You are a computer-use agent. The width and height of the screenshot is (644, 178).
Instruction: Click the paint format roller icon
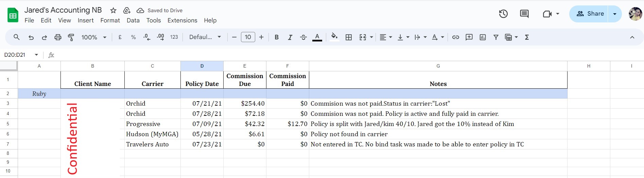pos(71,37)
